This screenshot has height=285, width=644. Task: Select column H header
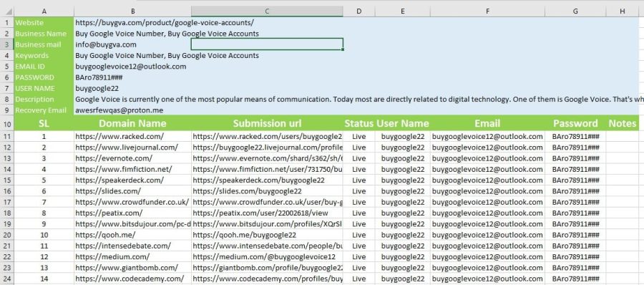623,11
